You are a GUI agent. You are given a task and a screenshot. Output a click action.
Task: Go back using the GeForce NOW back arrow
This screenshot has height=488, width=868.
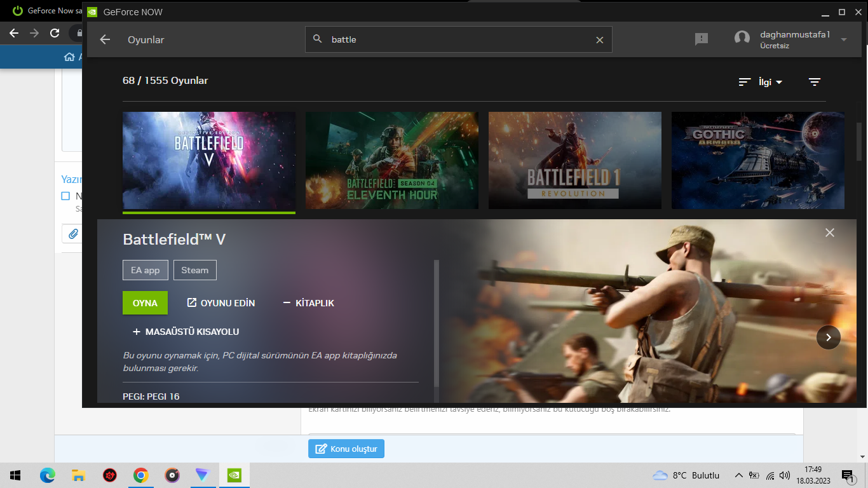[105, 39]
